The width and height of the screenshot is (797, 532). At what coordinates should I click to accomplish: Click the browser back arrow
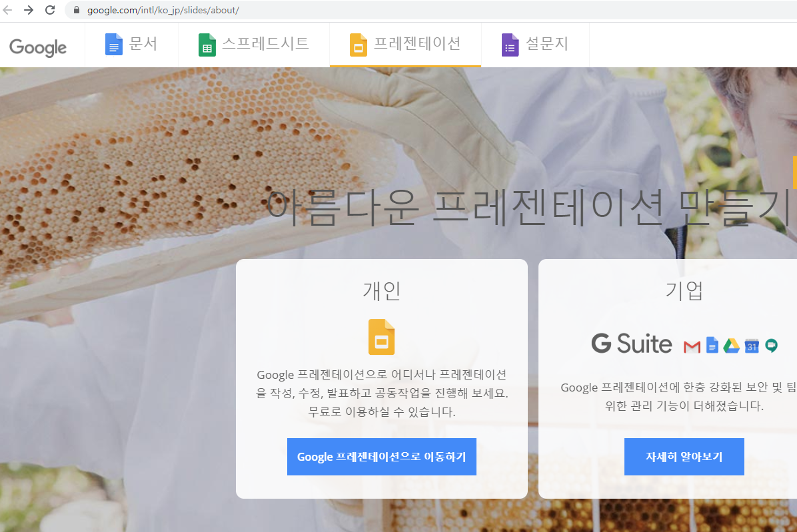pos(7,9)
